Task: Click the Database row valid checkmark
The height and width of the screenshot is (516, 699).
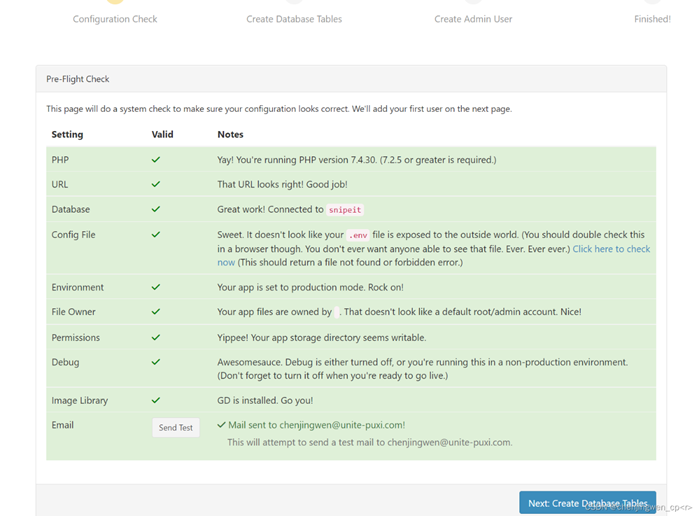Action: [x=156, y=210]
